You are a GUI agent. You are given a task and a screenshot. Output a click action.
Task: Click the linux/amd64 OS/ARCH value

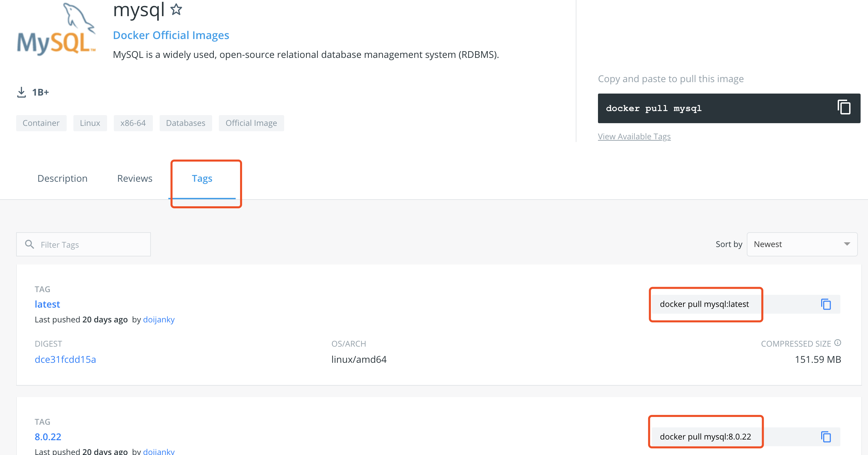(359, 359)
